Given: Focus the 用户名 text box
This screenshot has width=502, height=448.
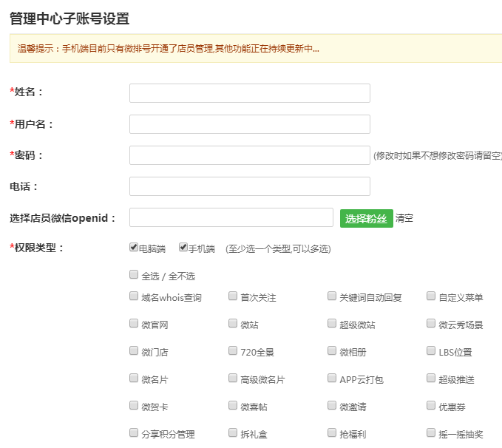Looking at the screenshot, I should pyautogui.click(x=249, y=124).
